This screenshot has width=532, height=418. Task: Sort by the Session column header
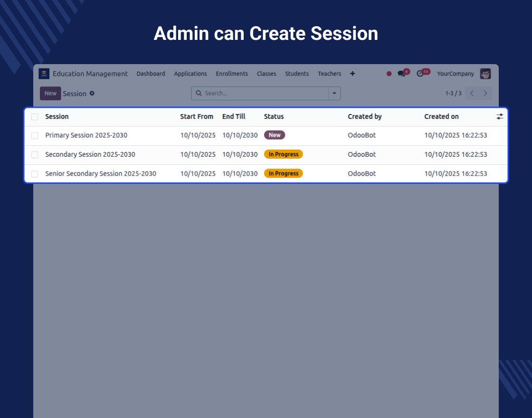tap(57, 116)
